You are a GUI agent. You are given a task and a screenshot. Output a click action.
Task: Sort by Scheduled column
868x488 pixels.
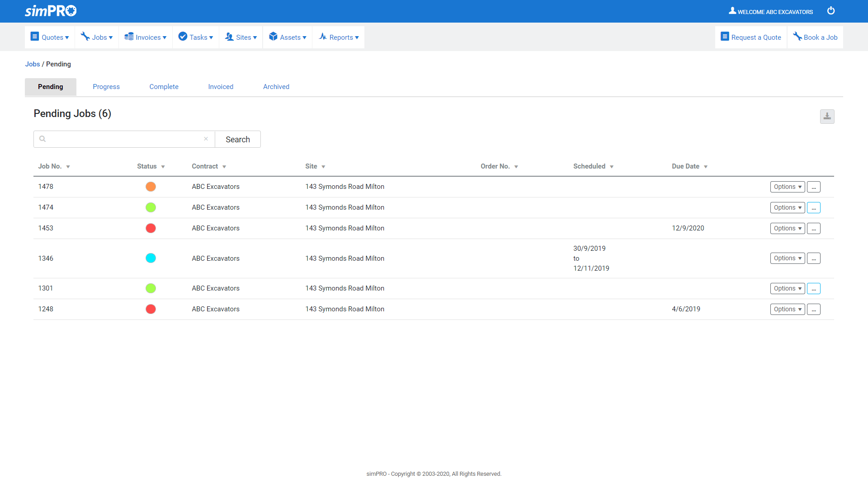tap(593, 166)
